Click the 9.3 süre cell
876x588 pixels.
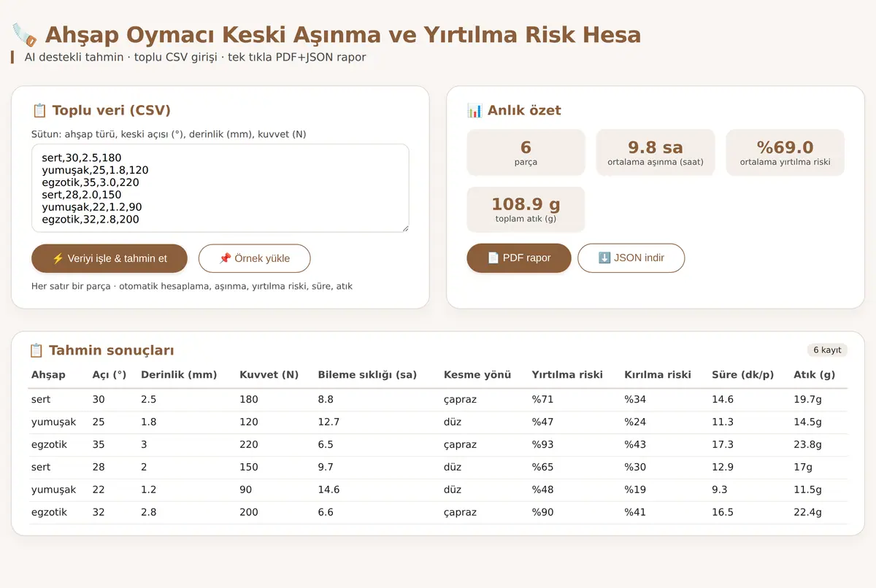click(x=720, y=490)
